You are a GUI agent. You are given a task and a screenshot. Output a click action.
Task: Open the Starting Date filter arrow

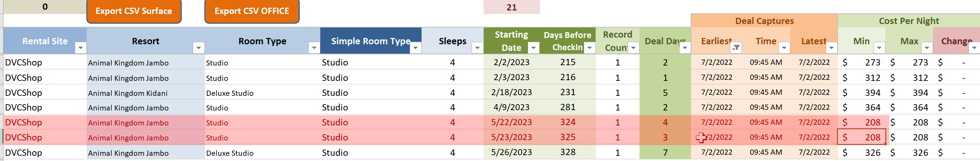click(533, 48)
